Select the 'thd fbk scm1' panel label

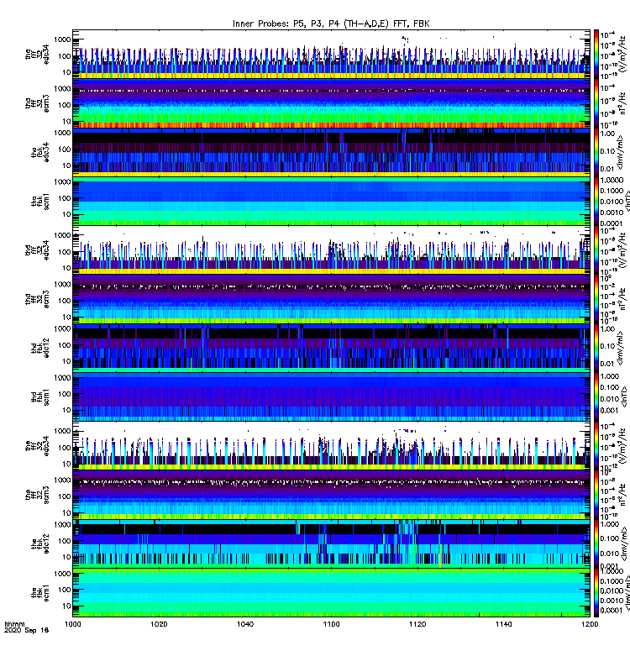pos(40,396)
